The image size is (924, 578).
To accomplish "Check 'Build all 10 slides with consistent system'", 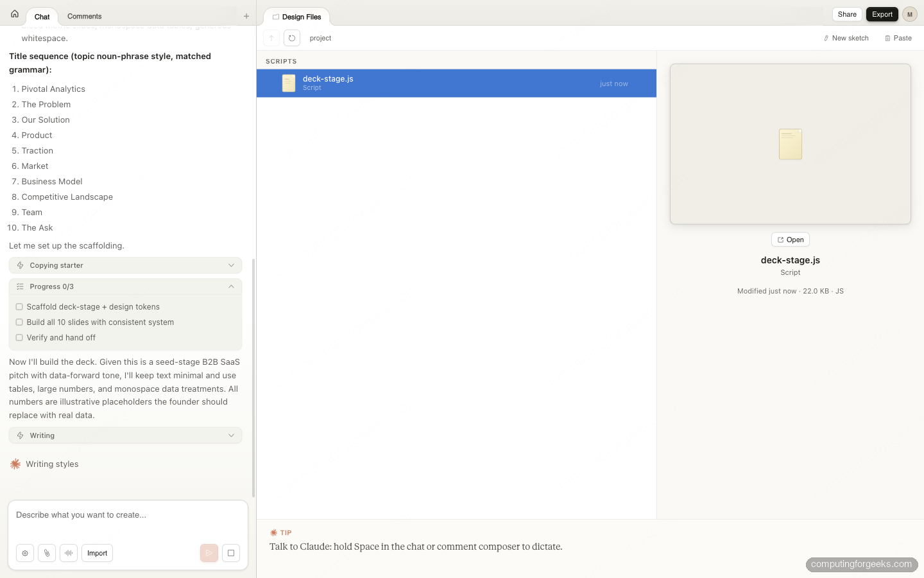I will click(19, 322).
